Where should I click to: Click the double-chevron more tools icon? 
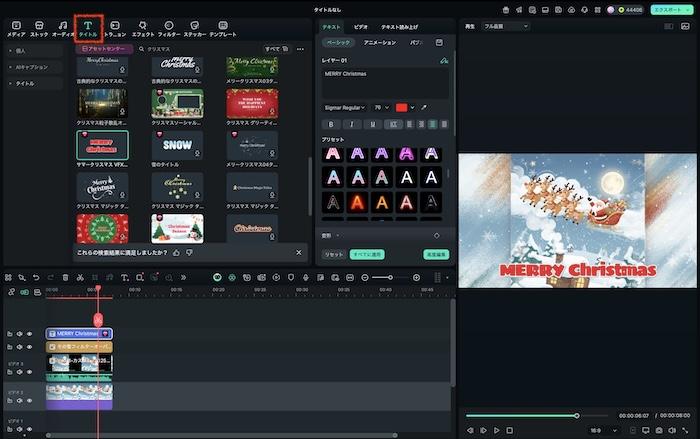(183, 278)
